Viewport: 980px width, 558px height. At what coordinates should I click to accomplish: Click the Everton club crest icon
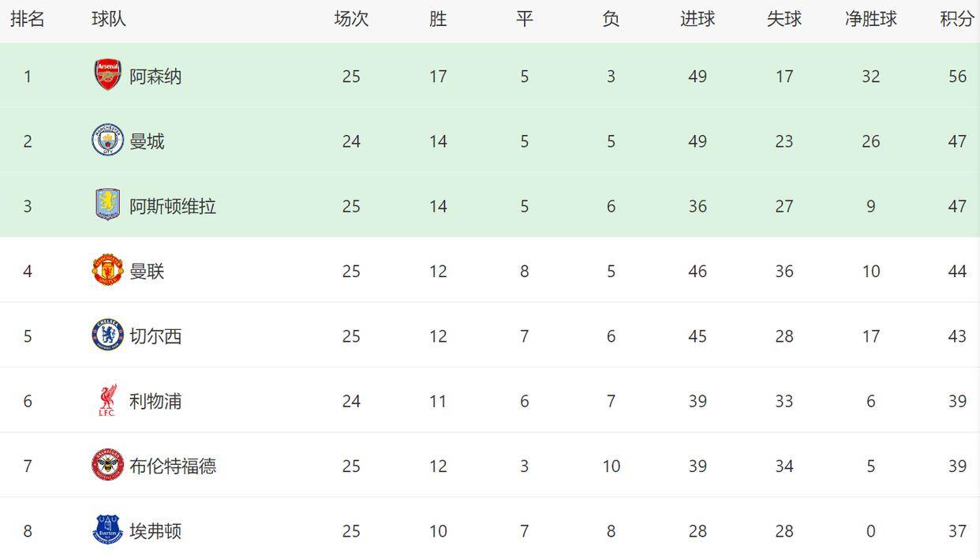tap(107, 530)
